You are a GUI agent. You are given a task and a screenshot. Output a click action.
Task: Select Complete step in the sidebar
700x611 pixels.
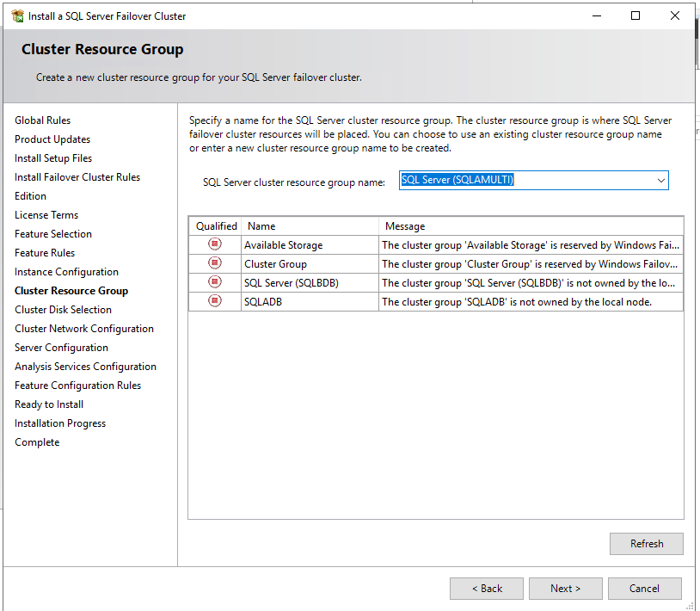coord(37,442)
